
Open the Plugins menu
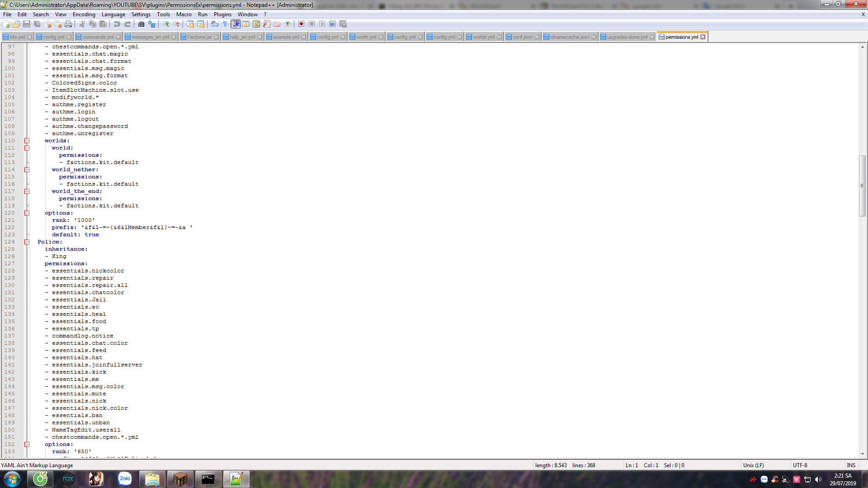click(222, 14)
